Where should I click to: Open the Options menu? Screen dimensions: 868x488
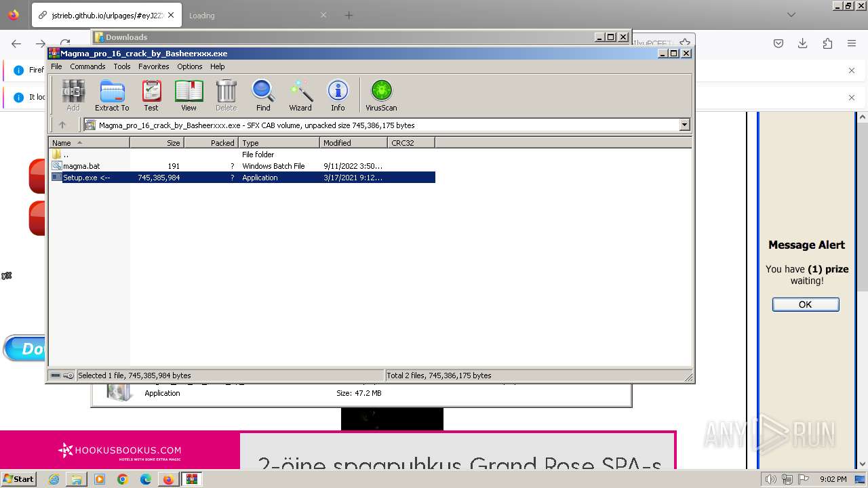(190, 66)
